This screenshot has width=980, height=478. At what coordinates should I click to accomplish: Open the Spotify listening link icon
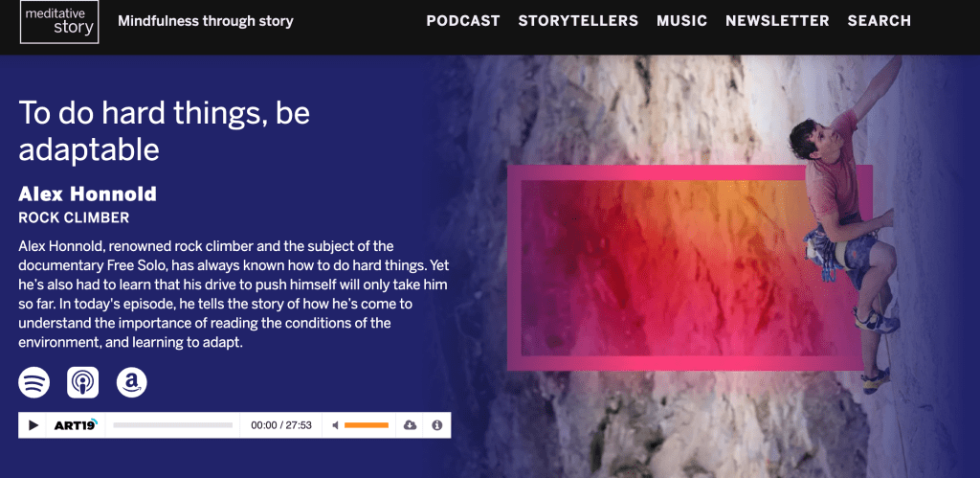33,382
